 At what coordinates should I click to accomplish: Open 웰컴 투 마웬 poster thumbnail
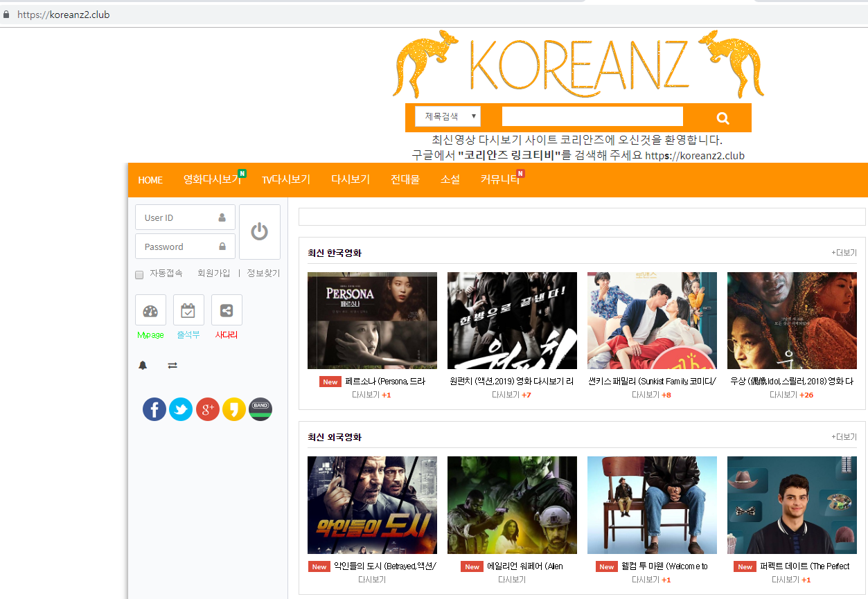click(x=652, y=505)
